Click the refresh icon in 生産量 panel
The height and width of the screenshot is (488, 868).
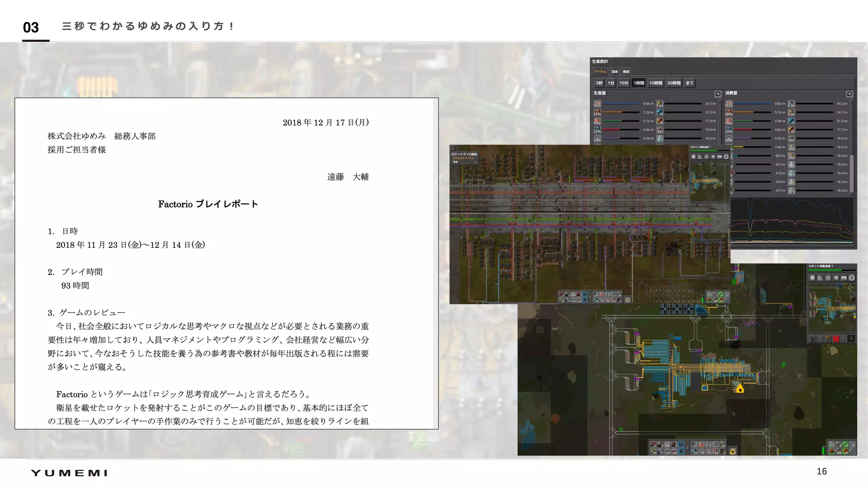[718, 94]
